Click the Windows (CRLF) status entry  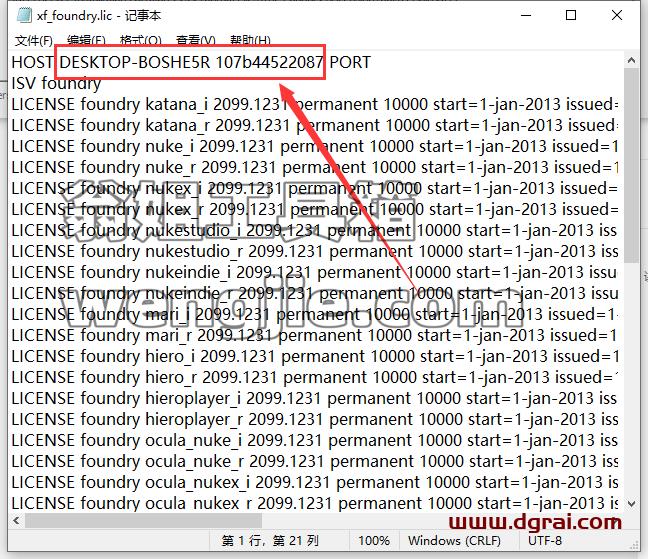coord(454,541)
